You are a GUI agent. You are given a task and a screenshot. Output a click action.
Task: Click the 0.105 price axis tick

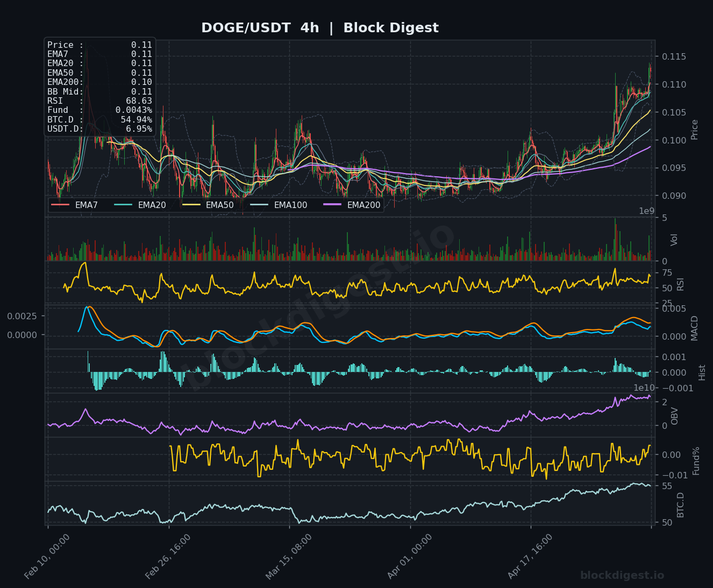pos(674,113)
